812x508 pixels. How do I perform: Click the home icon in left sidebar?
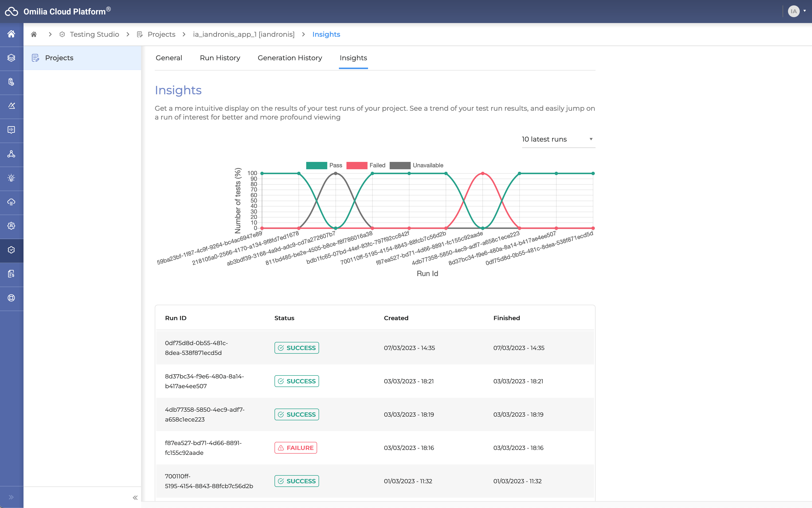tap(12, 34)
